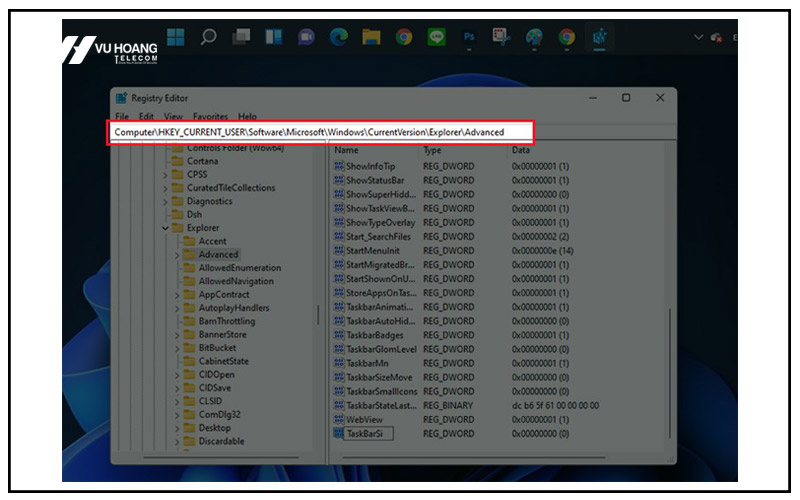The width and height of the screenshot is (800, 500).
Task: Open the Favorites menu
Action: pos(210,117)
